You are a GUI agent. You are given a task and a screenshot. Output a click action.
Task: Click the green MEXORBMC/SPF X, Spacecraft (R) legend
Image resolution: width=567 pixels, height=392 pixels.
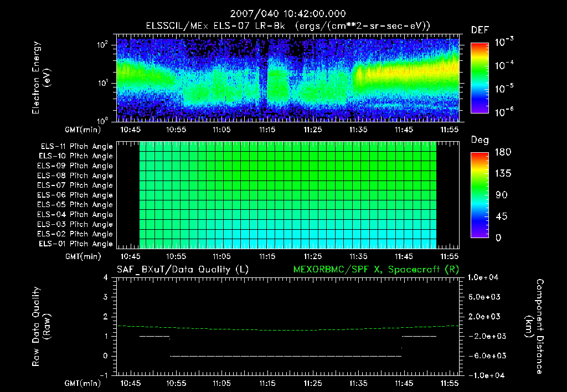click(x=376, y=270)
